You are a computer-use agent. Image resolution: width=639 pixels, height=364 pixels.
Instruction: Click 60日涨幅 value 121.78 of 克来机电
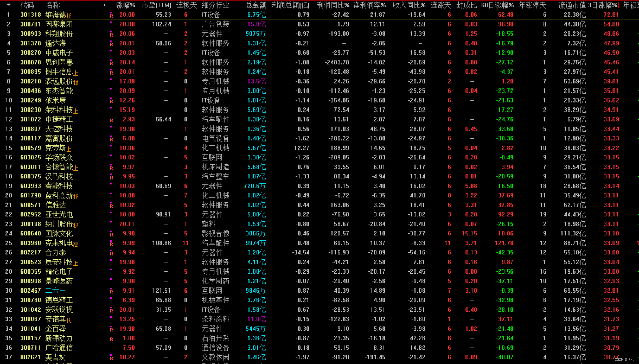(x=504, y=243)
